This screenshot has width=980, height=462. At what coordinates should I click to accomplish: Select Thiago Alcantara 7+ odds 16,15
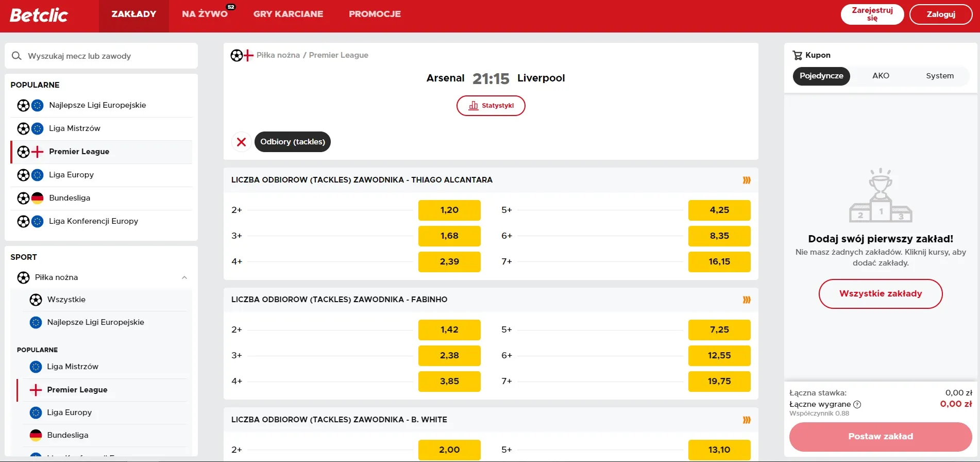pos(719,262)
